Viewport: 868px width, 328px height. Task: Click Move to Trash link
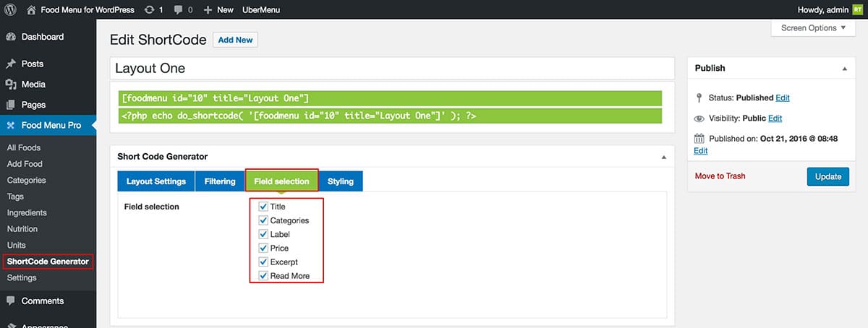(x=720, y=176)
